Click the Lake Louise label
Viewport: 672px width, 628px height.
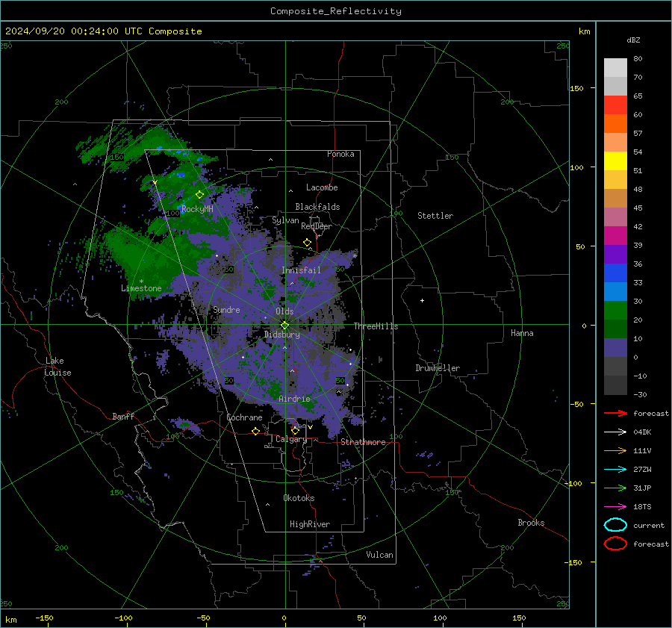[x=57, y=367]
